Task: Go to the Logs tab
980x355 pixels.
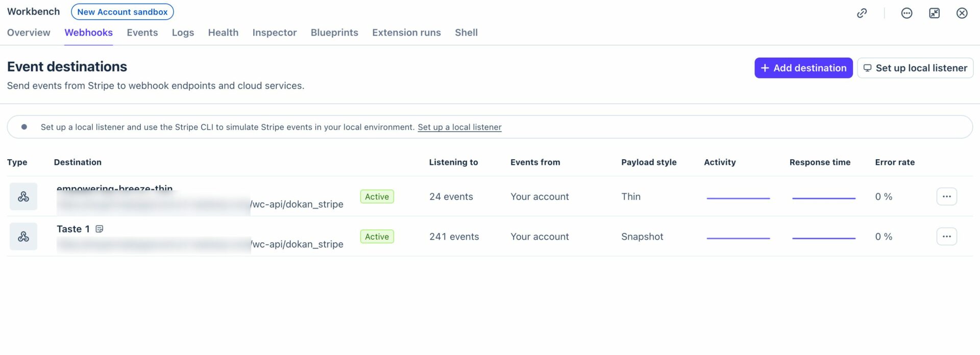Action: click(183, 33)
